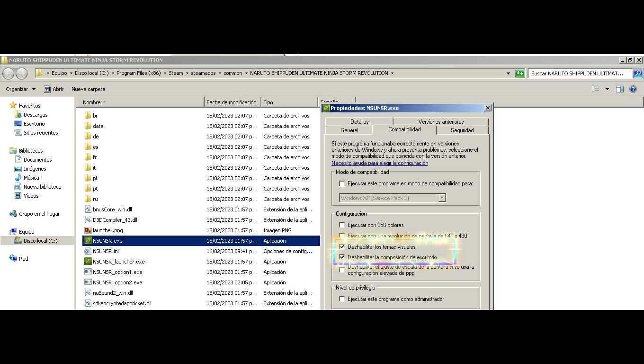
Task: Sort files by the Tipo column header
Action: pyautogui.click(x=289, y=102)
